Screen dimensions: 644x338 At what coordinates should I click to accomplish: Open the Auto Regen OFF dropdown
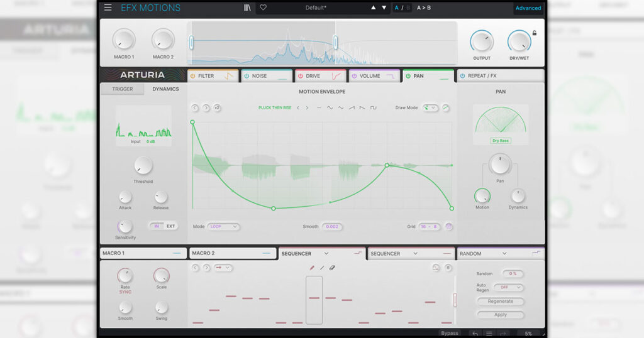(508, 288)
